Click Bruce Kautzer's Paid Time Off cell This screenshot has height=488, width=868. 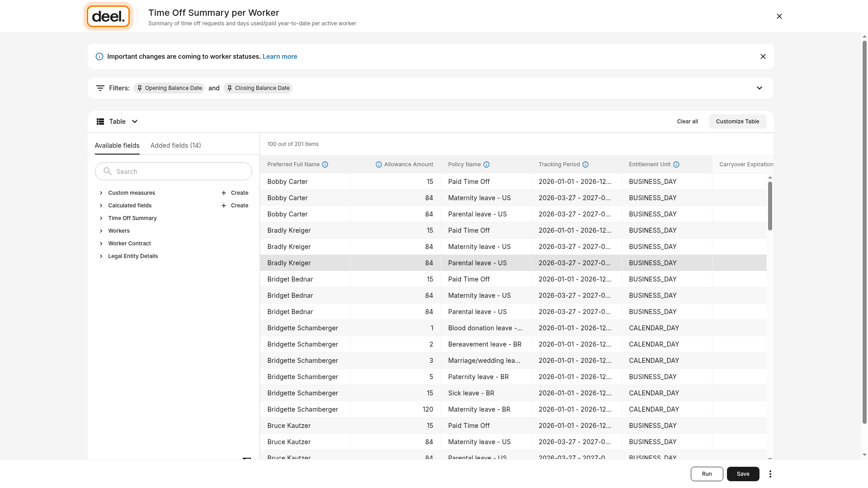(486, 426)
